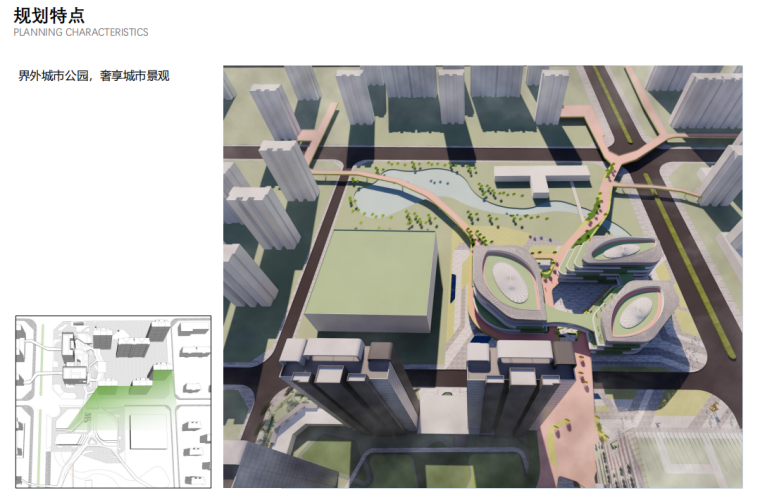The image size is (760, 500).
Task: Select the PLANNING CHARACTERISTICS subtitle text
Action: pyautogui.click(x=81, y=32)
